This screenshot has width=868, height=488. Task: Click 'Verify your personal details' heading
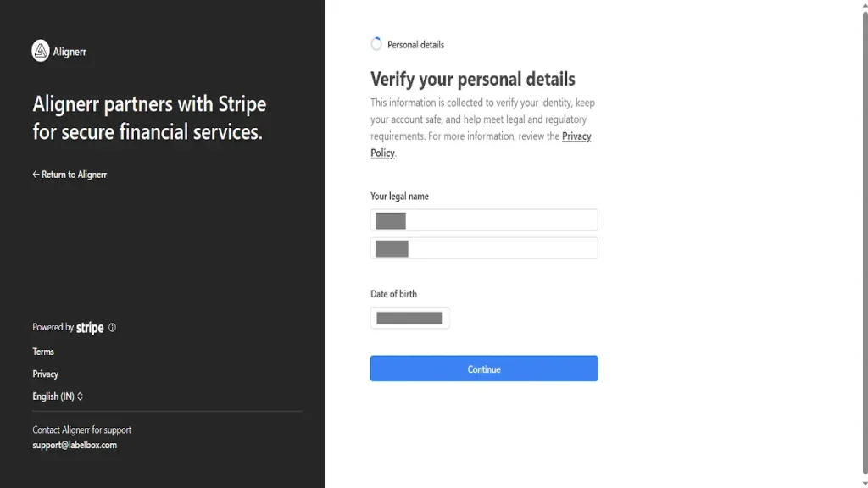(x=473, y=79)
